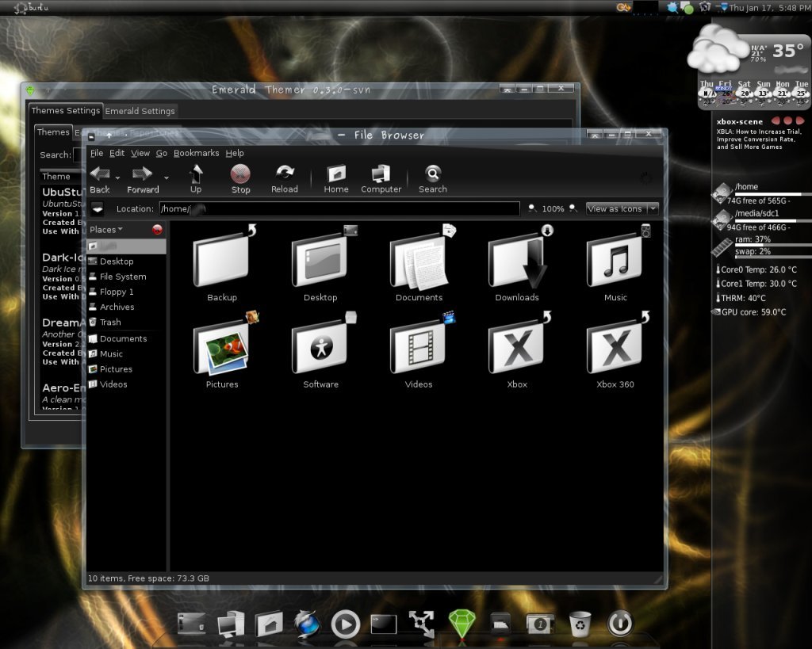The width and height of the screenshot is (812, 649).
Task: Zoom out with left magnifier icon
Action: pyautogui.click(x=532, y=208)
